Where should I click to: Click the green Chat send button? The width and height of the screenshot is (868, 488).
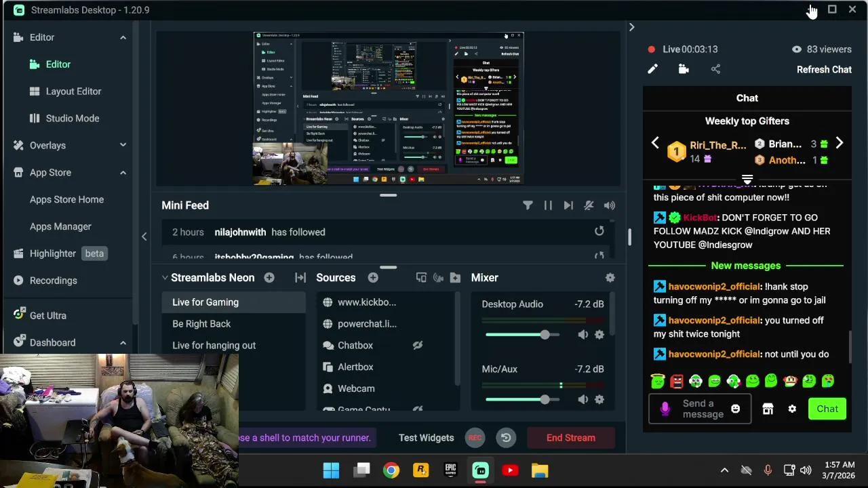pyautogui.click(x=827, y=409)
